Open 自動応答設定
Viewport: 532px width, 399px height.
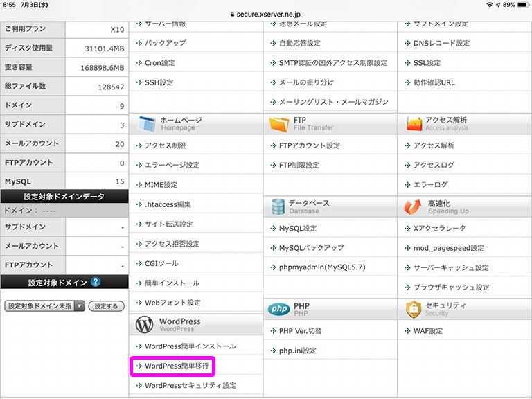click(x=299, y=43)
